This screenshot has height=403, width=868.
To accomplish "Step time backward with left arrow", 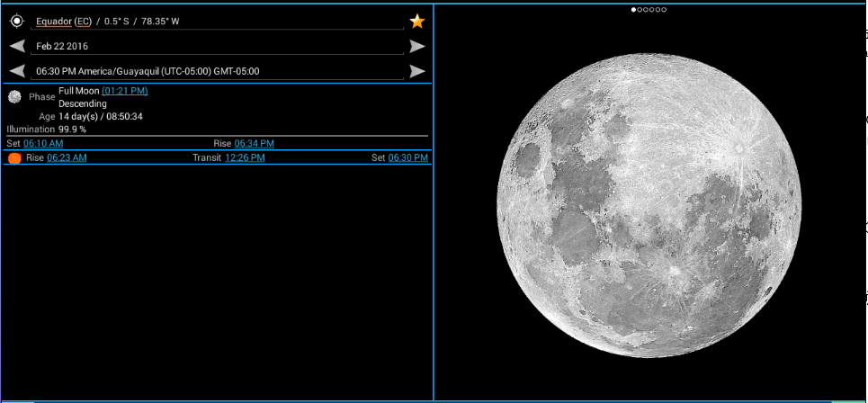I will [x=18, y=71].
